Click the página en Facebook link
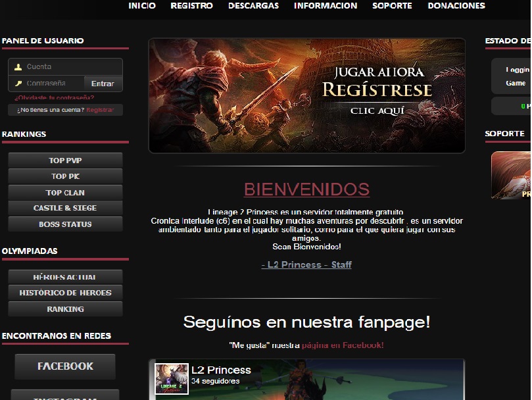The image size is (532, 400). [343, 345]
